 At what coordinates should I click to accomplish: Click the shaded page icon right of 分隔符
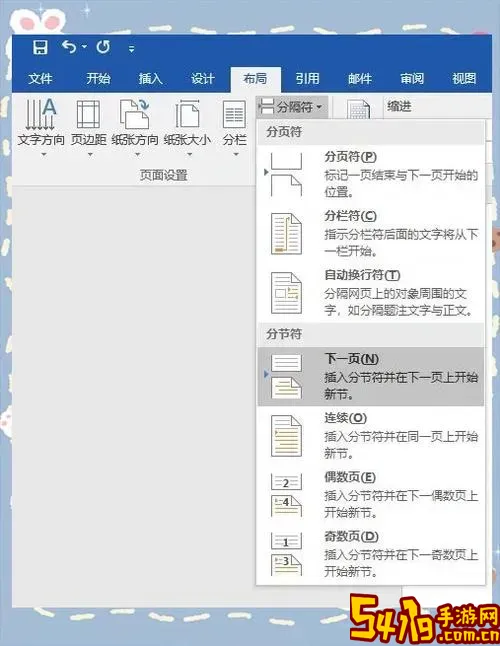[357, 109]
